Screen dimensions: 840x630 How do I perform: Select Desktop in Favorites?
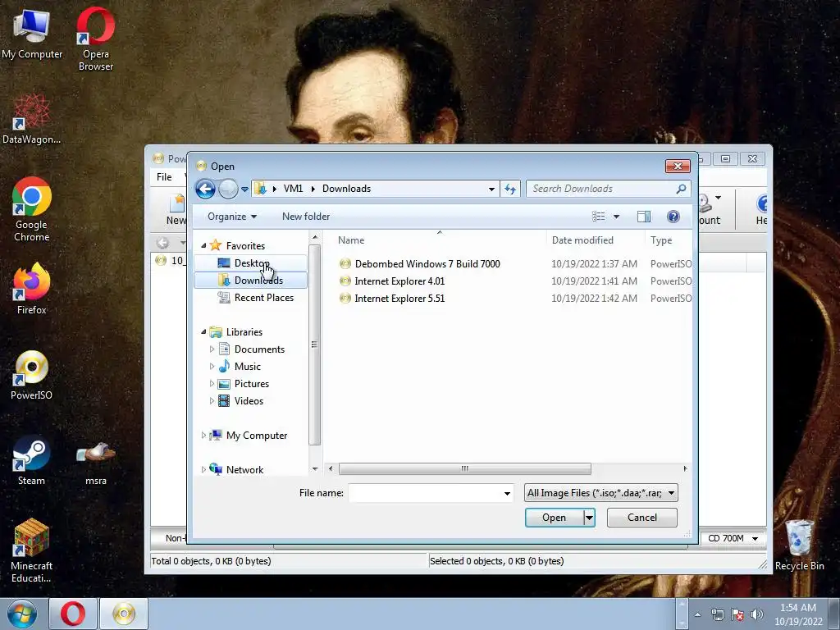[251, 263]
